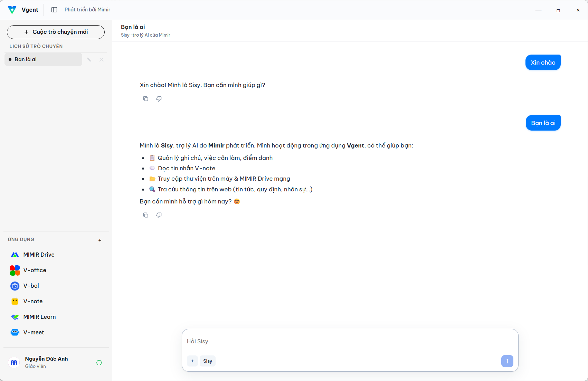Copy the Sisy introduction reply

[x=146, y=215]
